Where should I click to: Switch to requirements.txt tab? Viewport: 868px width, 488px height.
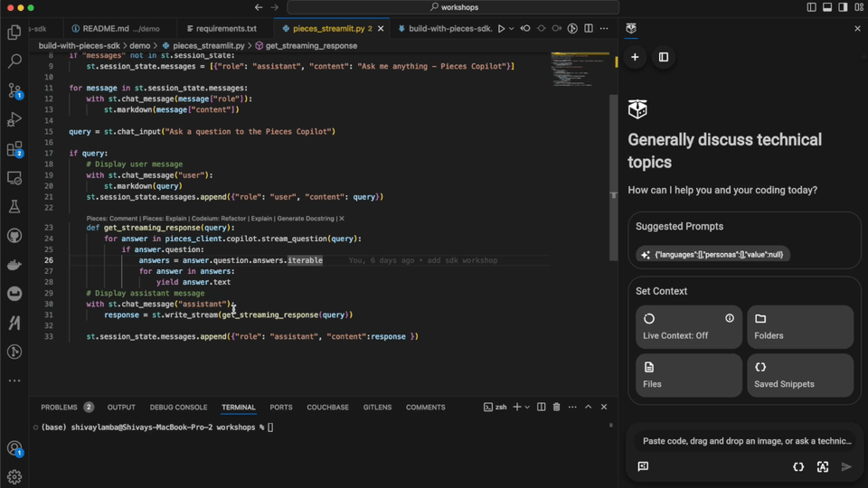click(x=226, y=29)
